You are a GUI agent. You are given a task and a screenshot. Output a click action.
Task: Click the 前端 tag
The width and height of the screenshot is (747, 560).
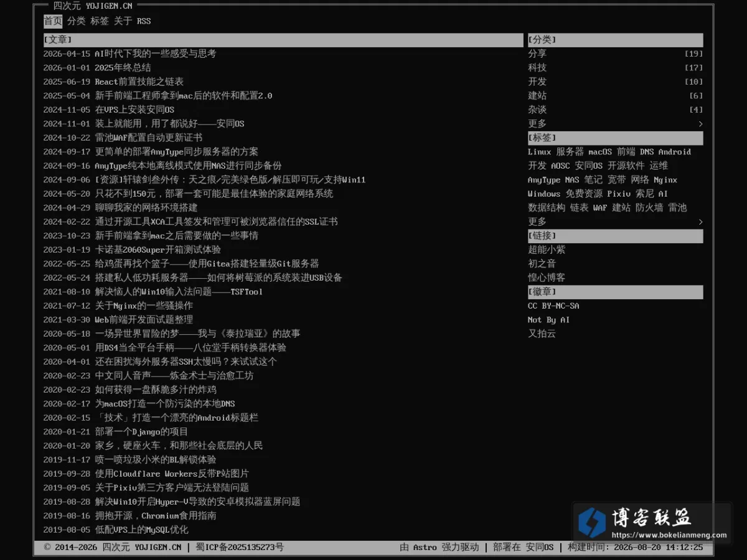[x=626, y=152]
